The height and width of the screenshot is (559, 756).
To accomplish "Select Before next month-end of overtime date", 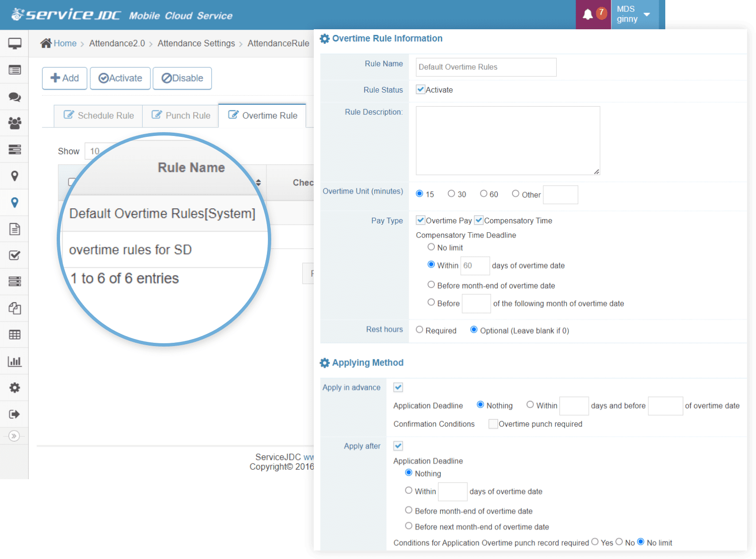I will [x=409, y=526].
